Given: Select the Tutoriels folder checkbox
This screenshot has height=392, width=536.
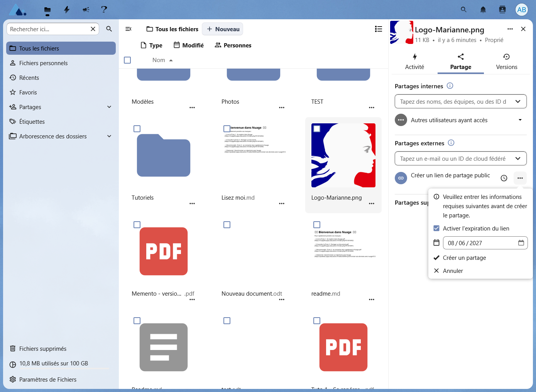Looking at the screenshot, I should pyautogui.click(x=137, y=129).
